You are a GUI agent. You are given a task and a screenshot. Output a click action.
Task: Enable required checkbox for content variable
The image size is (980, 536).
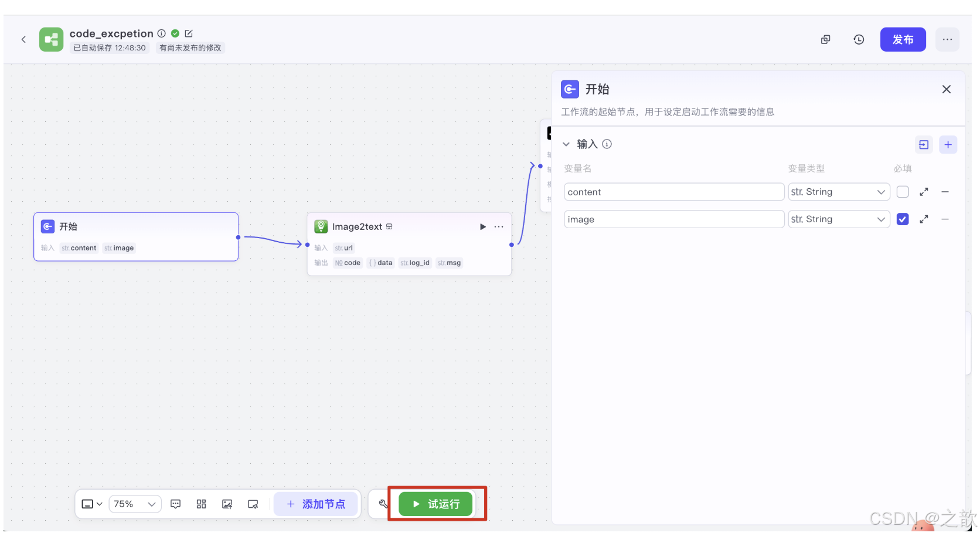pos(903,192)
